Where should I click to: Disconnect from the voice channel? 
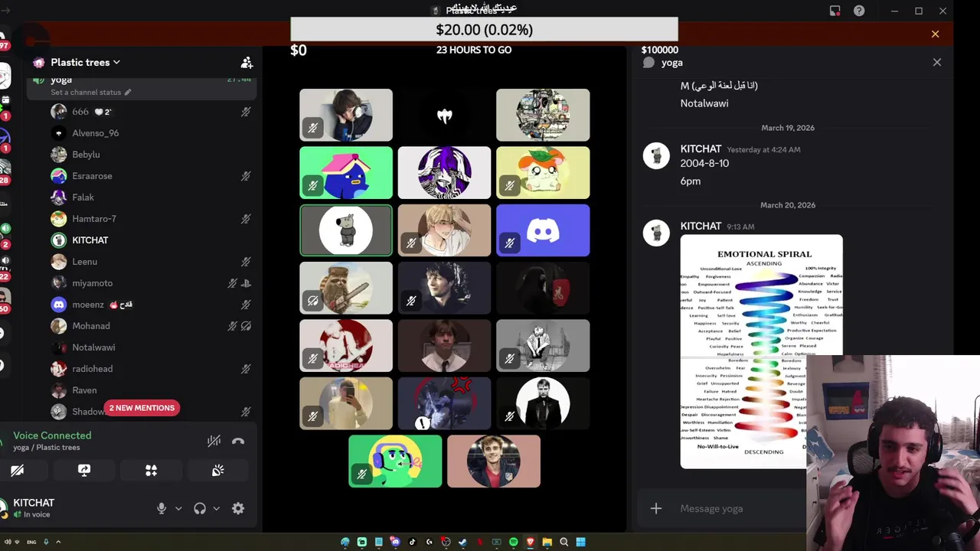coord(238,441)
